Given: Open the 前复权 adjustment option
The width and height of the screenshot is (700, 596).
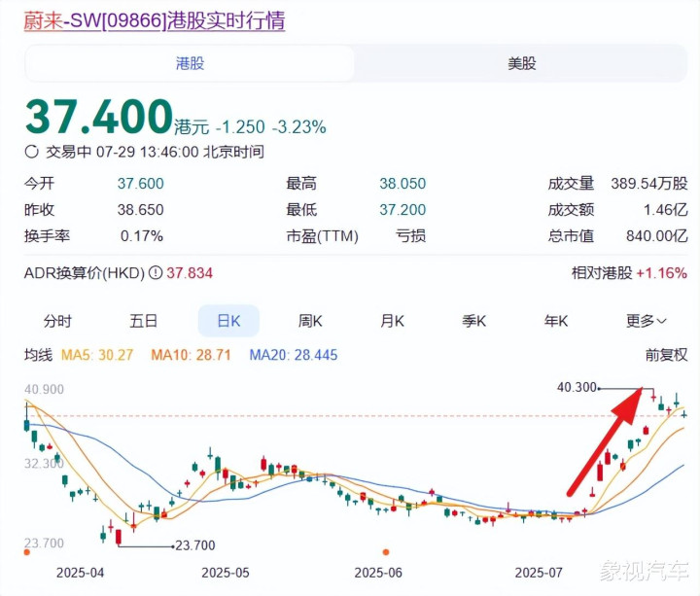Looking at the screenshot, I should tap(666, 355).
